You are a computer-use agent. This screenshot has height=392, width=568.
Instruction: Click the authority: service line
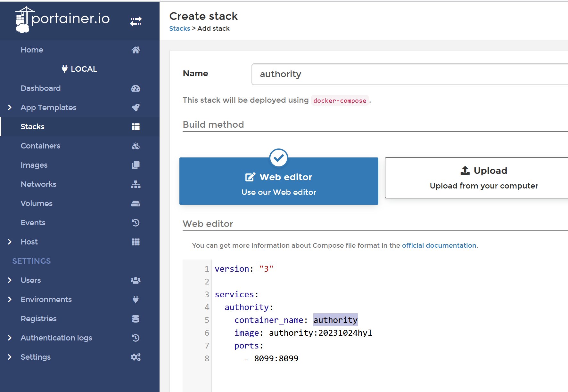tap(249, 307)
